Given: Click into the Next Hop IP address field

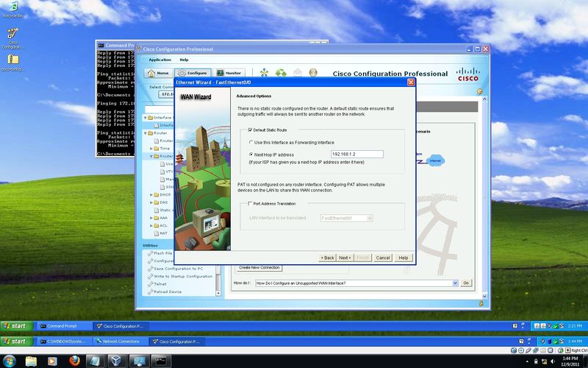Looking at the screenshot, I should point(357,155).
